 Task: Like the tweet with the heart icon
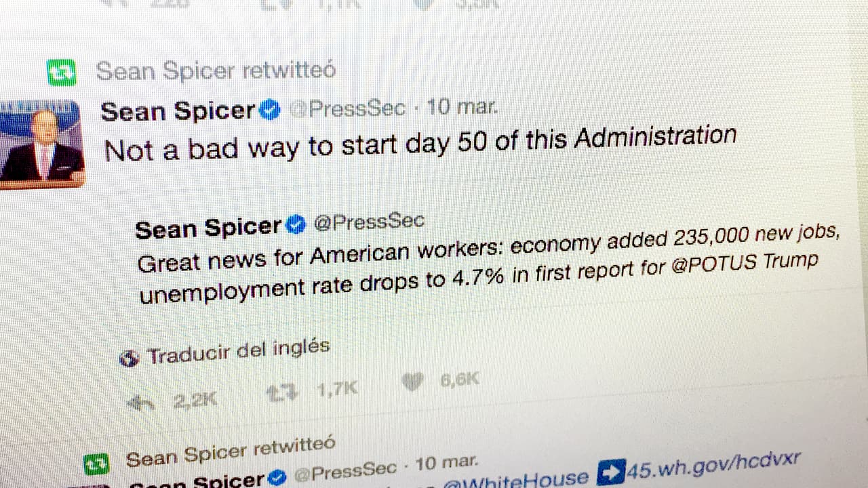coord(412,383)
